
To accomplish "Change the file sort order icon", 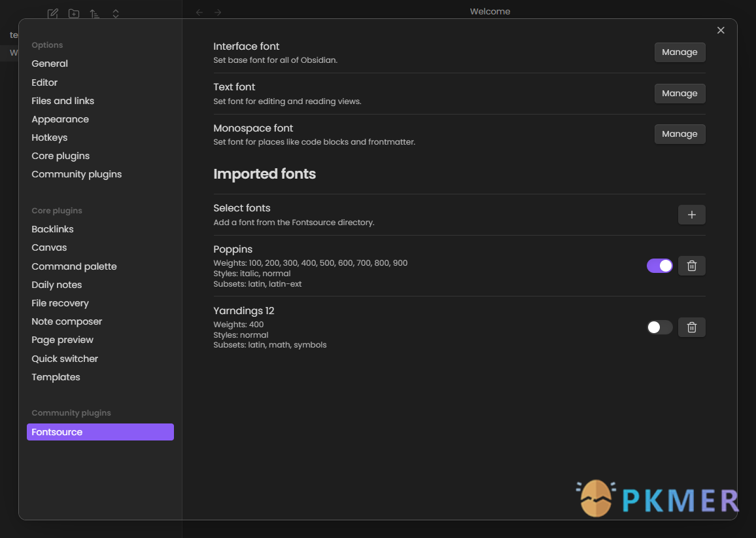I will 94,14.
